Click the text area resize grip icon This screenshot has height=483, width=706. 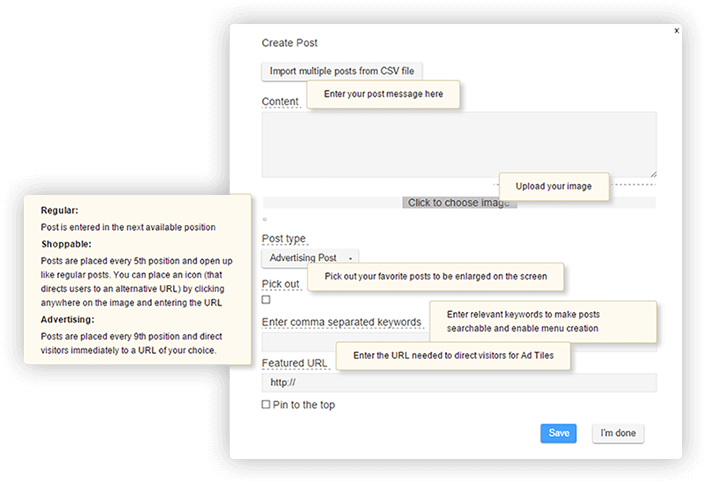point(653,174)
